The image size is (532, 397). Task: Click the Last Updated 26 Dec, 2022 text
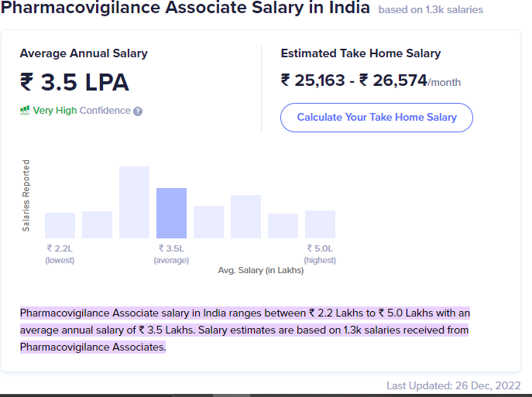pyautogui.click(x=453, y=386)
